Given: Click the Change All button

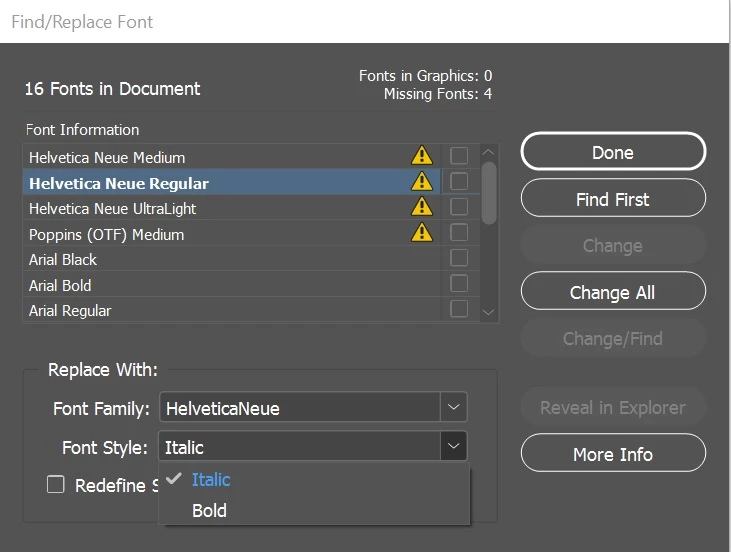Looking at the screenshot, I should 612,292.
